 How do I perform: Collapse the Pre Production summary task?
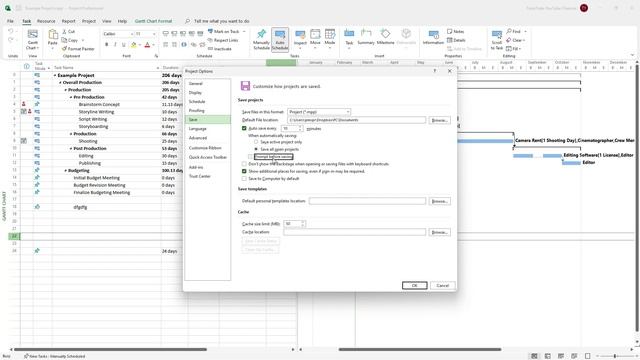pos(71,97)
